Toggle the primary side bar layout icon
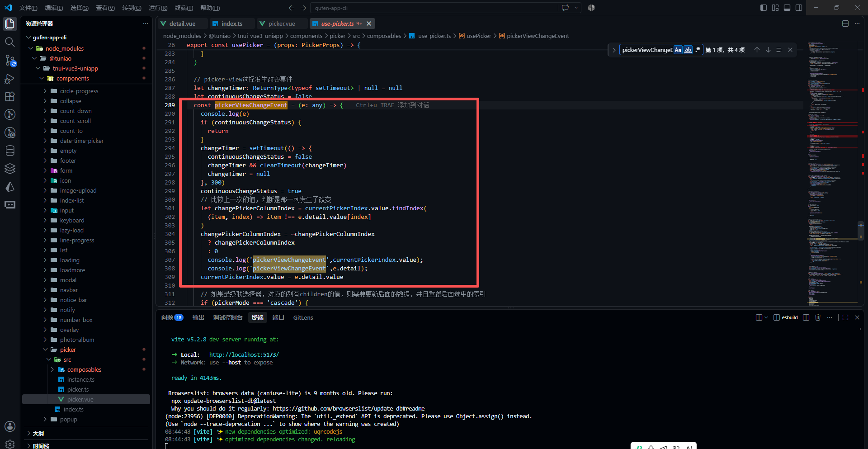 coord(764,8)
